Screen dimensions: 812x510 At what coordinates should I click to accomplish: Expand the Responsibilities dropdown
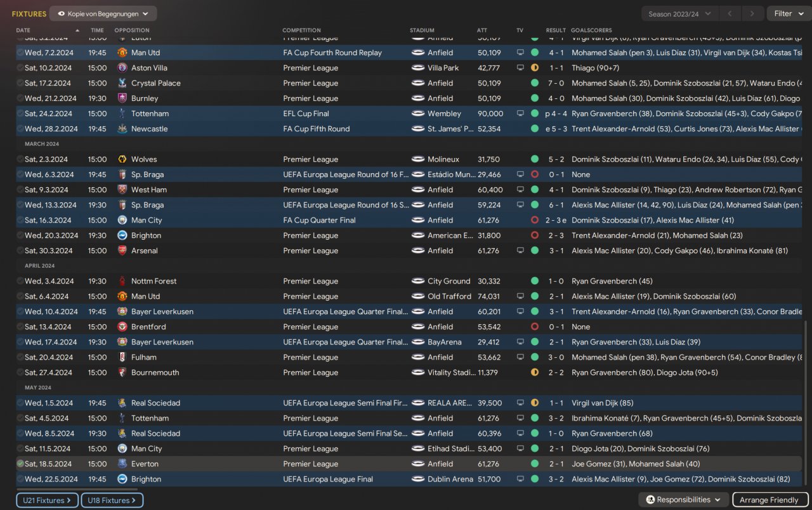click(683, 500)
